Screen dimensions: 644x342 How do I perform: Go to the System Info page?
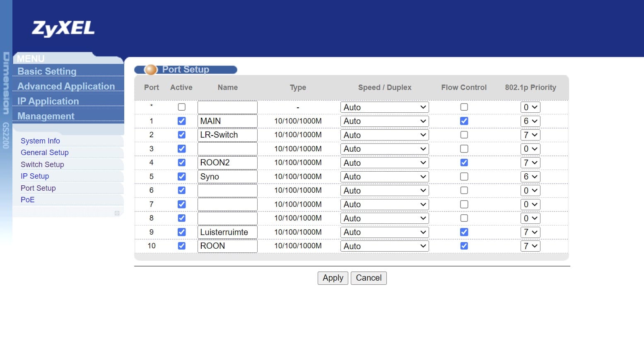40,141
